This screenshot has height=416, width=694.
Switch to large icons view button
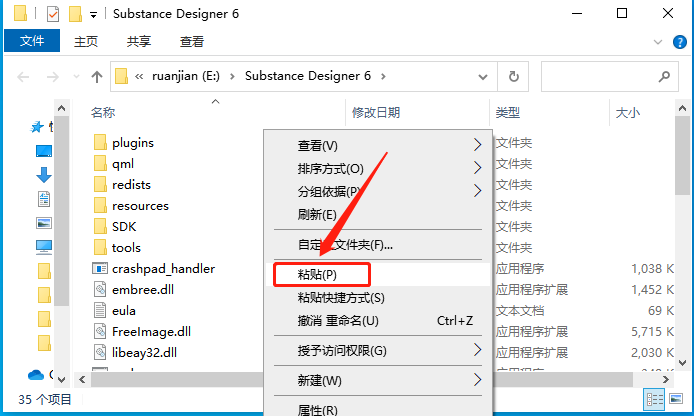pos(676,399)
